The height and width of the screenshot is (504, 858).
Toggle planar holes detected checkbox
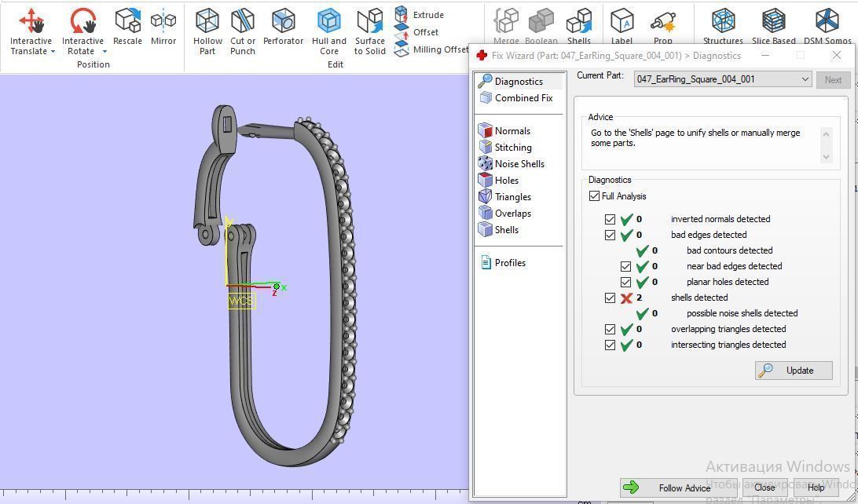[626, 282]
